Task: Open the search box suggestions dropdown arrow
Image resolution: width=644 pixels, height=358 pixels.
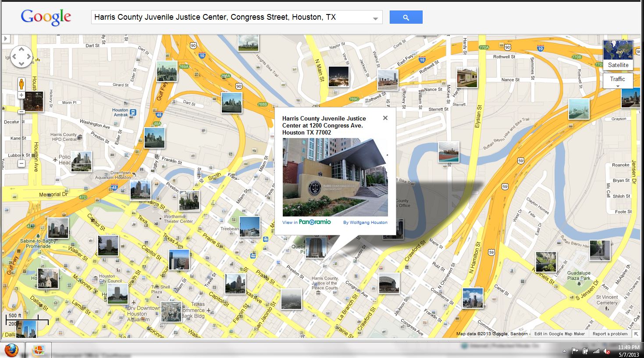Action: click(x=375, y=18)
